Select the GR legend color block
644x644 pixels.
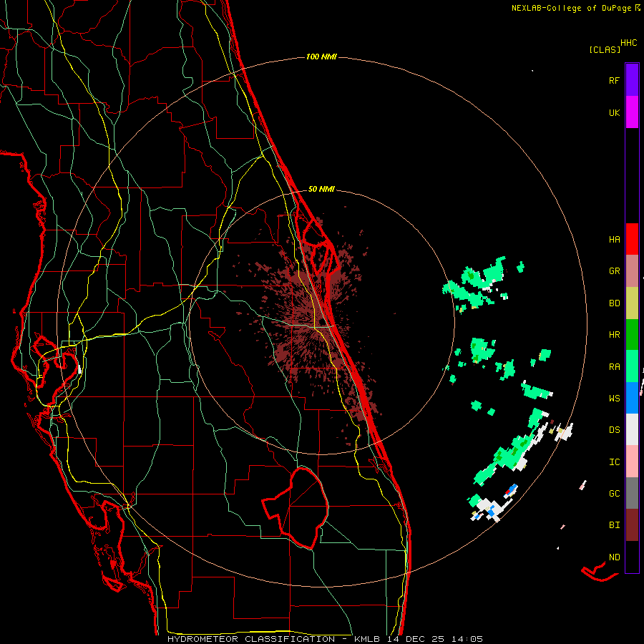(632, 271)
